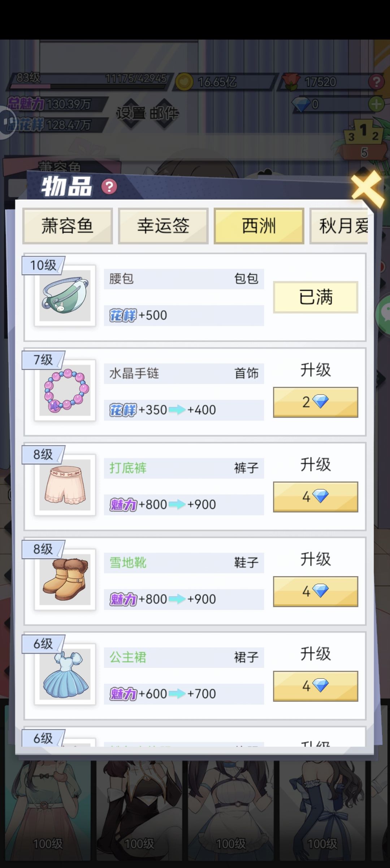Upgrade 水晶手链 for 2 diamonds
Screen dimensions: 390x868
click(316, 402)
